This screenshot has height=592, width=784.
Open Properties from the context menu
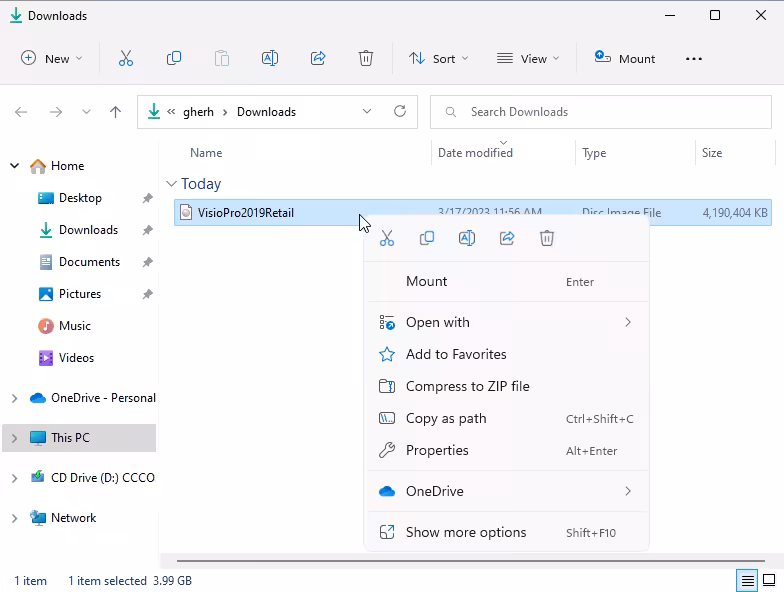(508, 450)
